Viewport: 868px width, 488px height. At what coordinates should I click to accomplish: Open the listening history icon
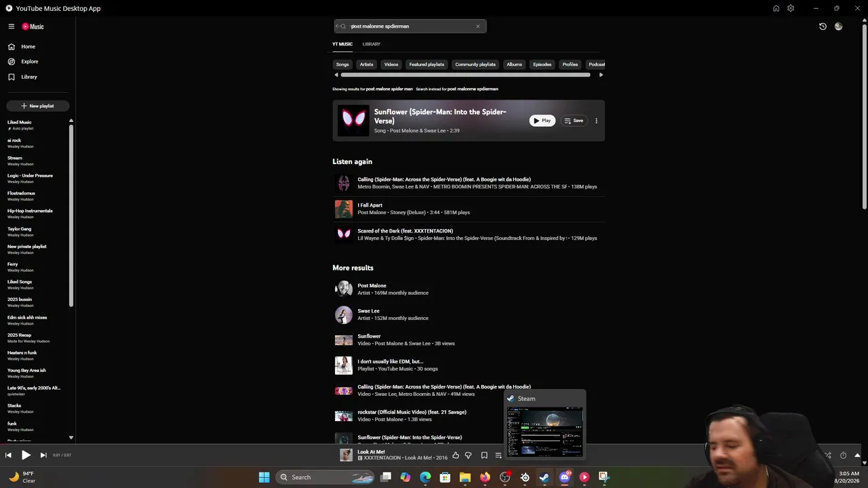click(x=823, y=26)
